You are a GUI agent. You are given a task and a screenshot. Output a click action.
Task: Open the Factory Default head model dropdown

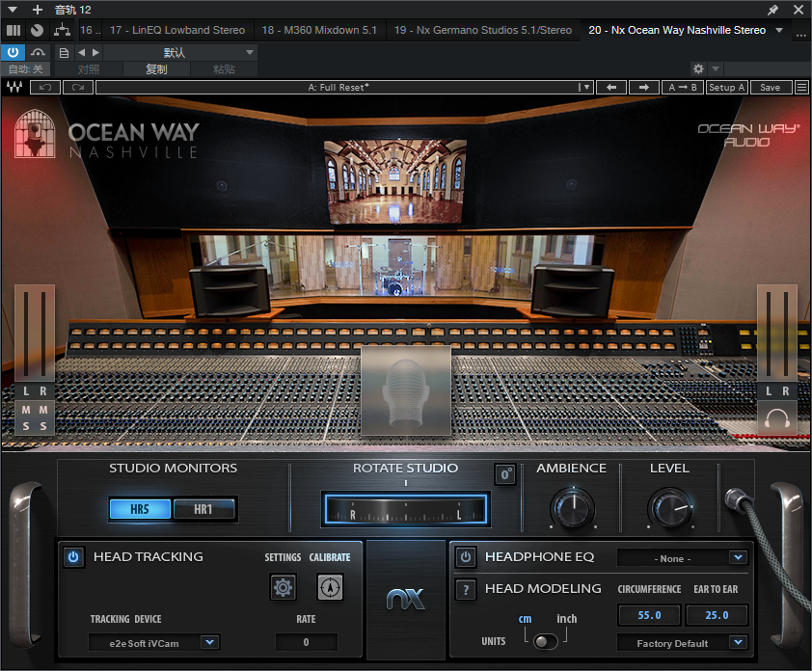[x=683, y=643]
